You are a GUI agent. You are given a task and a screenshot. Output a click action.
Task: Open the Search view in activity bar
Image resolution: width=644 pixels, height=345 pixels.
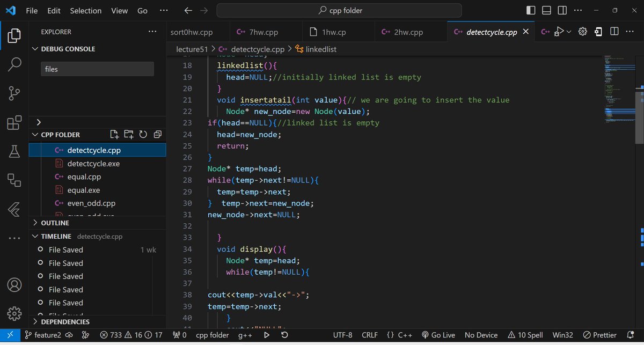coord(14,64)
